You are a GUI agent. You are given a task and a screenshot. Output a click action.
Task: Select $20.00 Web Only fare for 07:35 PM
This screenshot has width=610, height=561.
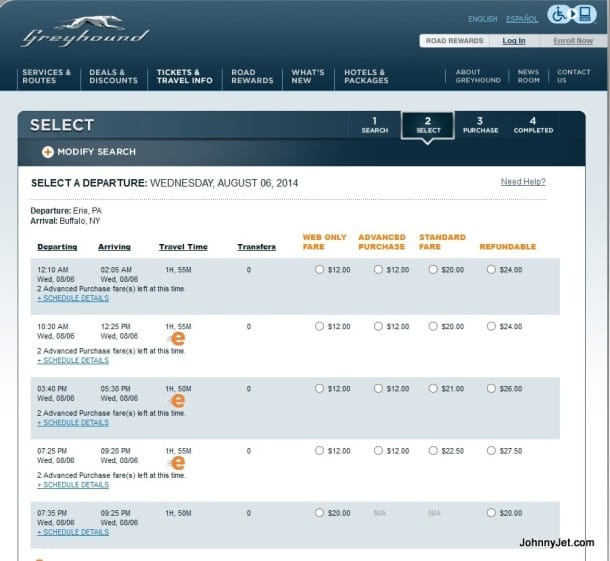[x=319, y=513]
